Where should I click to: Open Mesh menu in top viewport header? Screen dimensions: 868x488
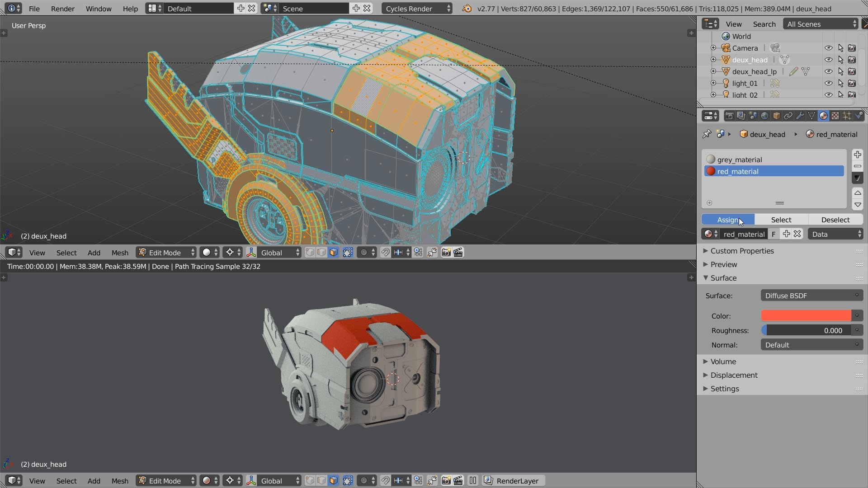[x=120, y=253]
